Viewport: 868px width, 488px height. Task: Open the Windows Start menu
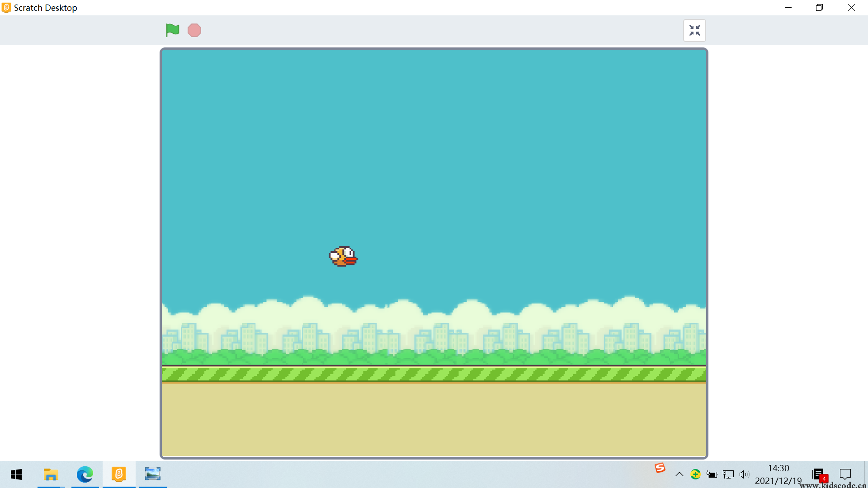[16, 474]
